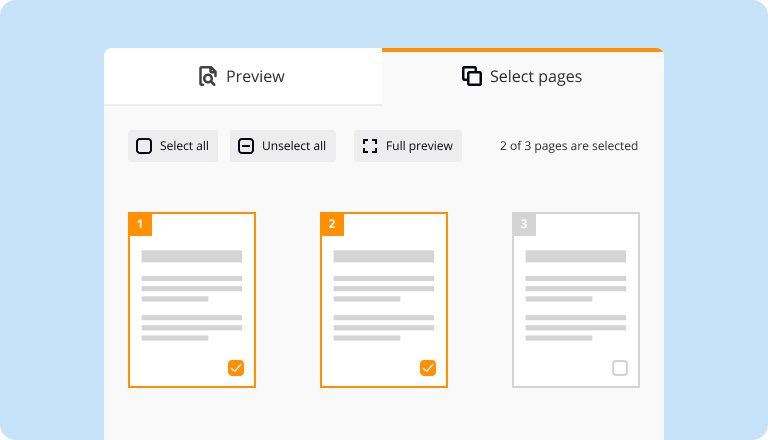This screenshot has height=440, width=768.
Task: Open Full preview mode
Action: [408, 146]
